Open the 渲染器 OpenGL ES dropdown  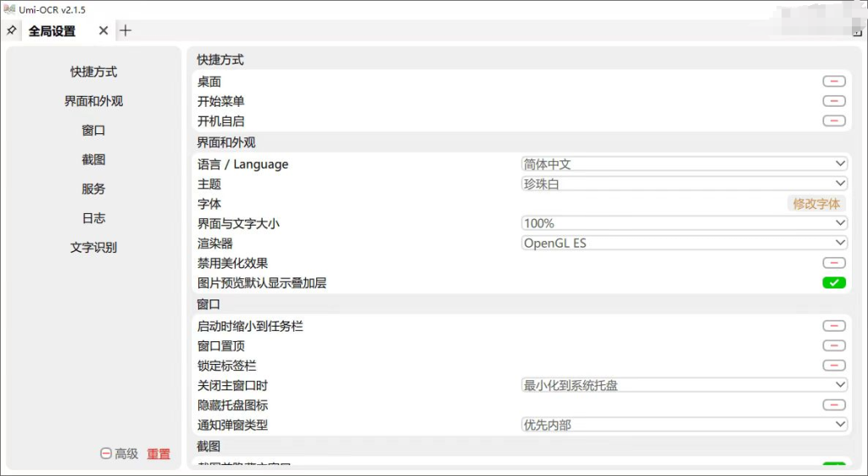point(684,243)
